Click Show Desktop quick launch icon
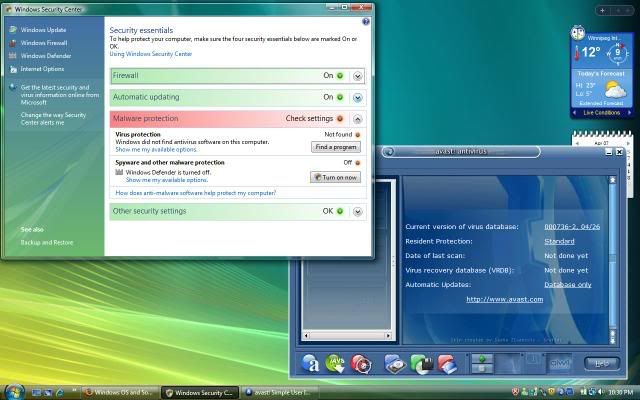 click(x=36, y=393)
